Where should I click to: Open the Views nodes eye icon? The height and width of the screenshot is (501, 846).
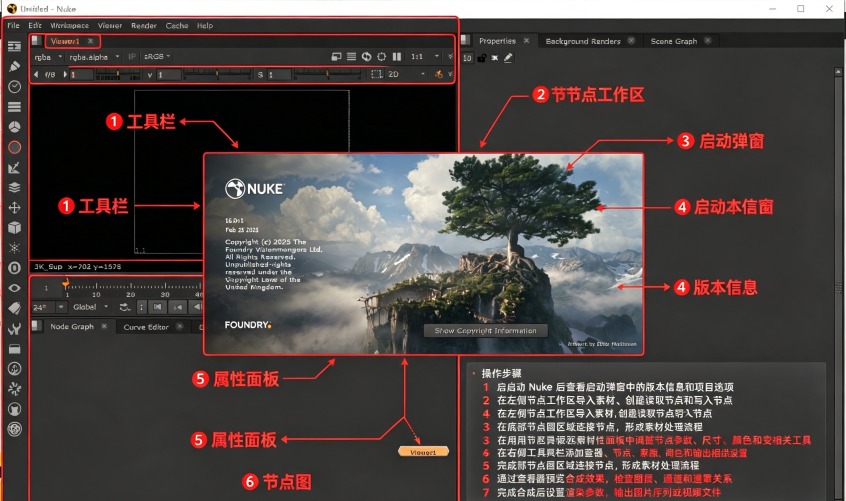15,288
